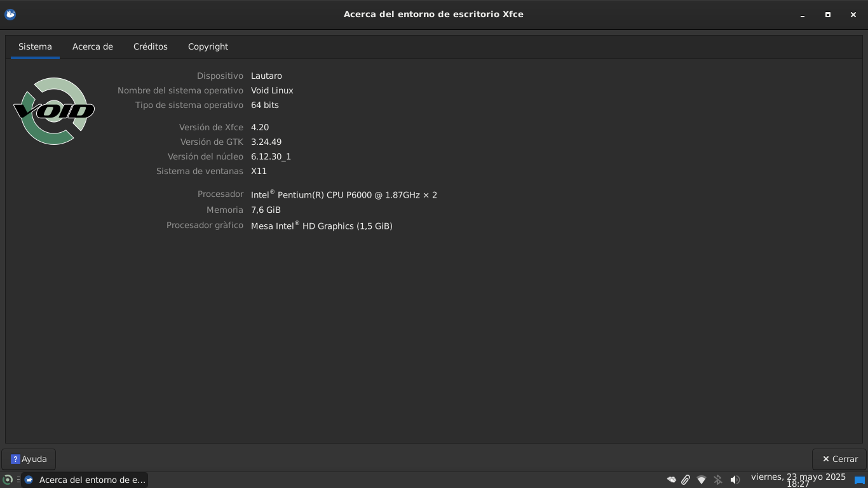This screenshot has width=868, height=488.
Task: Select GTK version value 3.24.49
Action: click(x=266, y=142)
